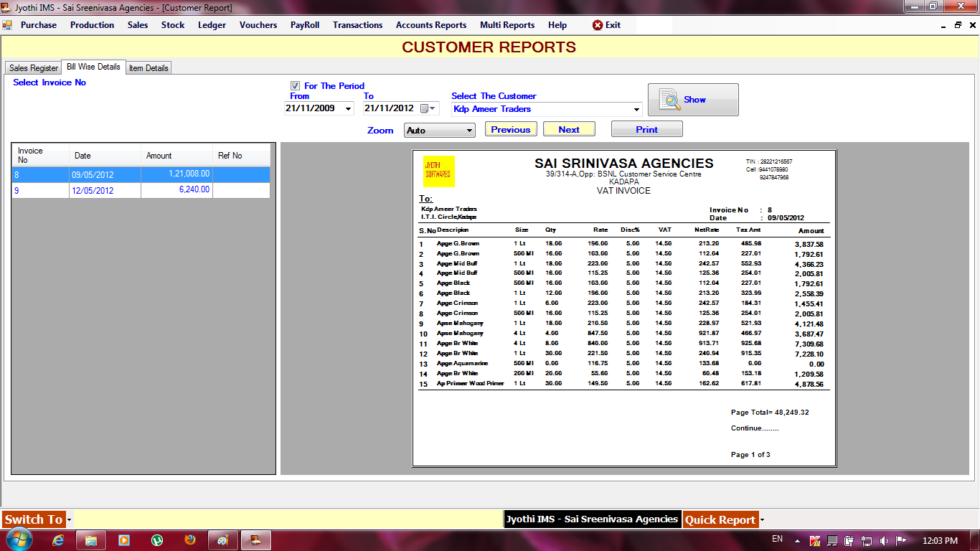Expand the Quick Report dropdown arrow
Viewport: 980px width, 551px height.
click(x=762, y=519)
